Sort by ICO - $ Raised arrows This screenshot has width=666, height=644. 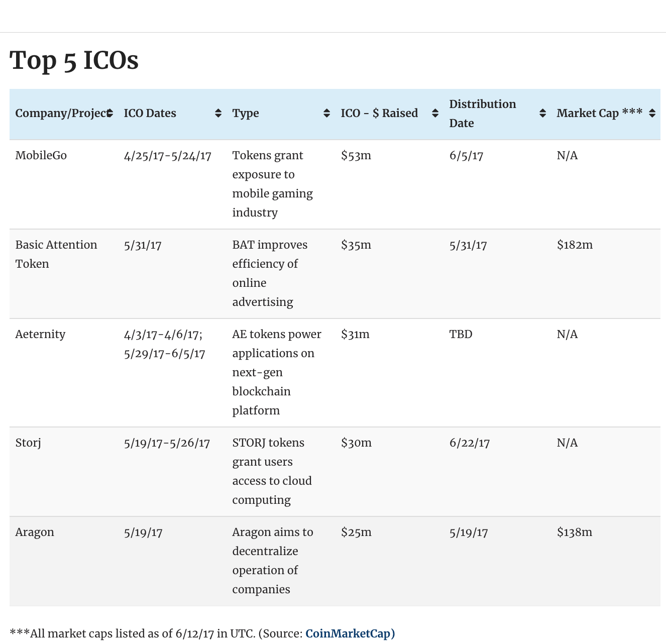point(435,114)
